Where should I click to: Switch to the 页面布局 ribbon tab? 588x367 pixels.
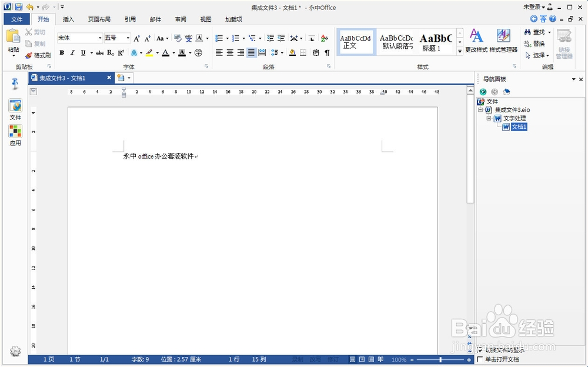tap(99, 19)
